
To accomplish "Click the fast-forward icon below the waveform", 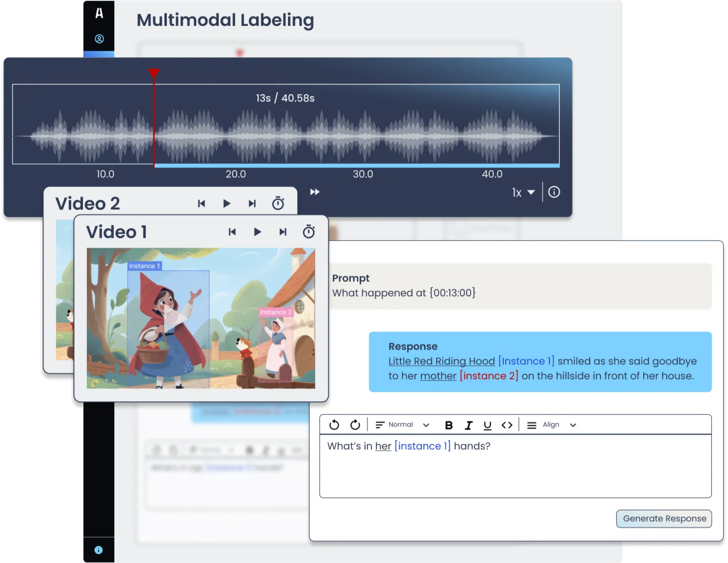I will click(x=315, y=192).
